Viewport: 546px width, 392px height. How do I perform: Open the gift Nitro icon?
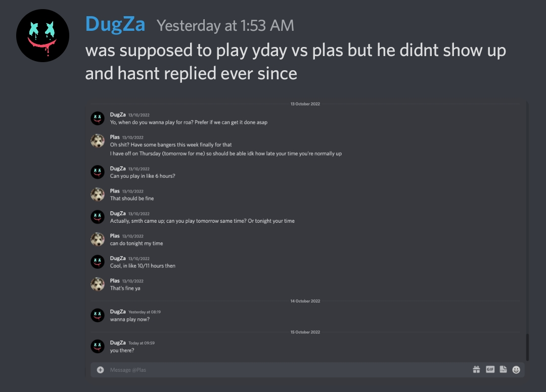coord(476,369)
